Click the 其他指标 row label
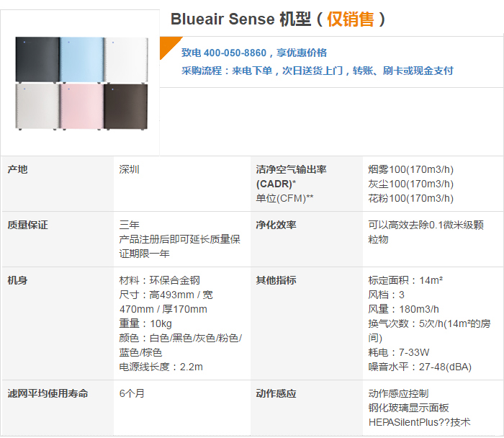Viewport: 504px width, 438px height. 276,280
